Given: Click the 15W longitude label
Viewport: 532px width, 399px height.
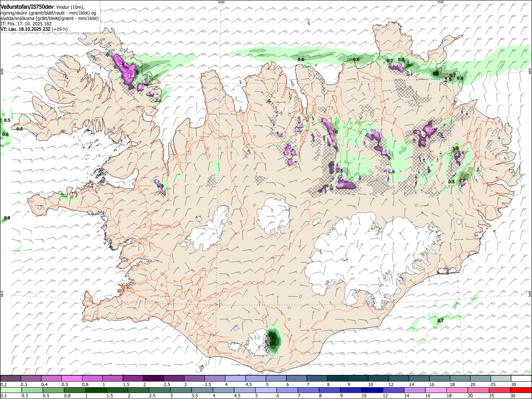Looking at the screenshot, I should (440, 2).
